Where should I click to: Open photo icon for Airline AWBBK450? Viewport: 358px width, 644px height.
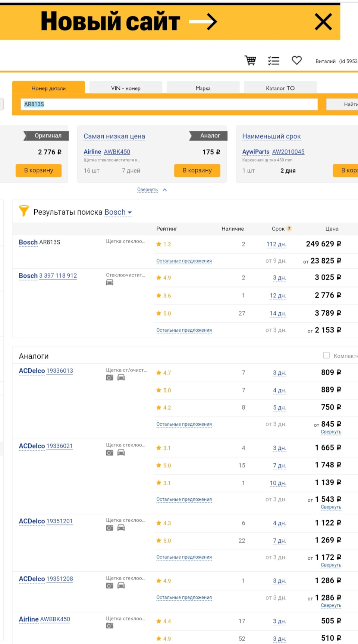[110, 626]
